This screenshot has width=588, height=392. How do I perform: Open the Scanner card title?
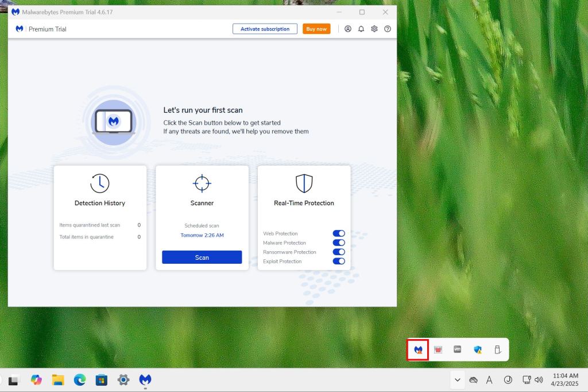coord(202,203)
